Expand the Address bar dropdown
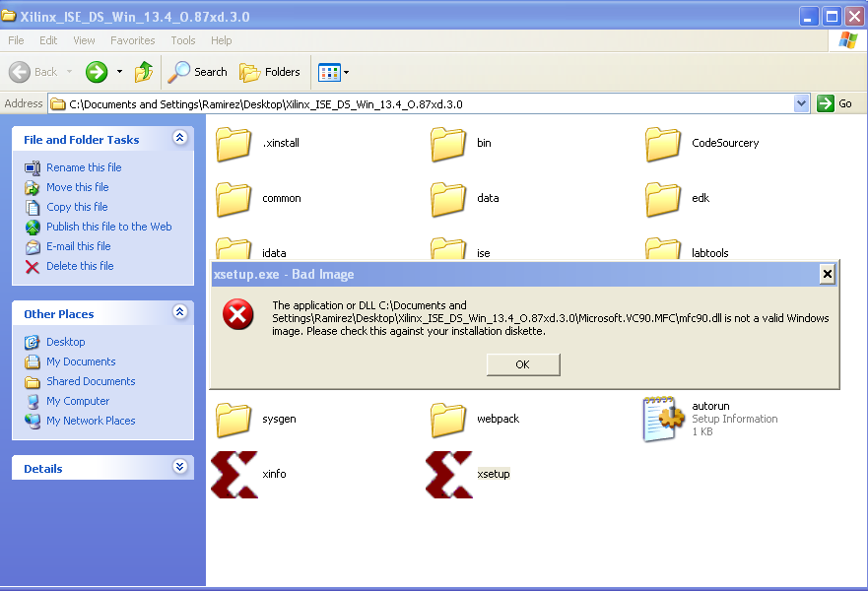This screenshot has width=868, height=591. (x=801, y=103)
